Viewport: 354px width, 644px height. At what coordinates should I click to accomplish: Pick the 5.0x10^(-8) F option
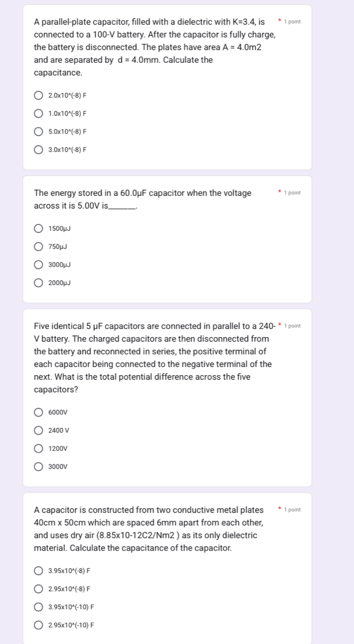39,131
